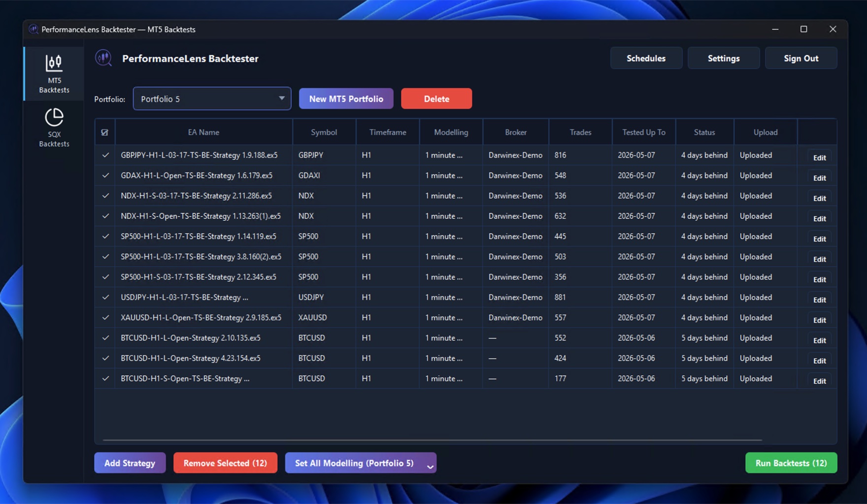Image resolution: width=867 pixels, height=504 pixels.
Task: Uncheck BTCUSD strategy 2.10.135 row checkbox
Action: tap(105, 338)
